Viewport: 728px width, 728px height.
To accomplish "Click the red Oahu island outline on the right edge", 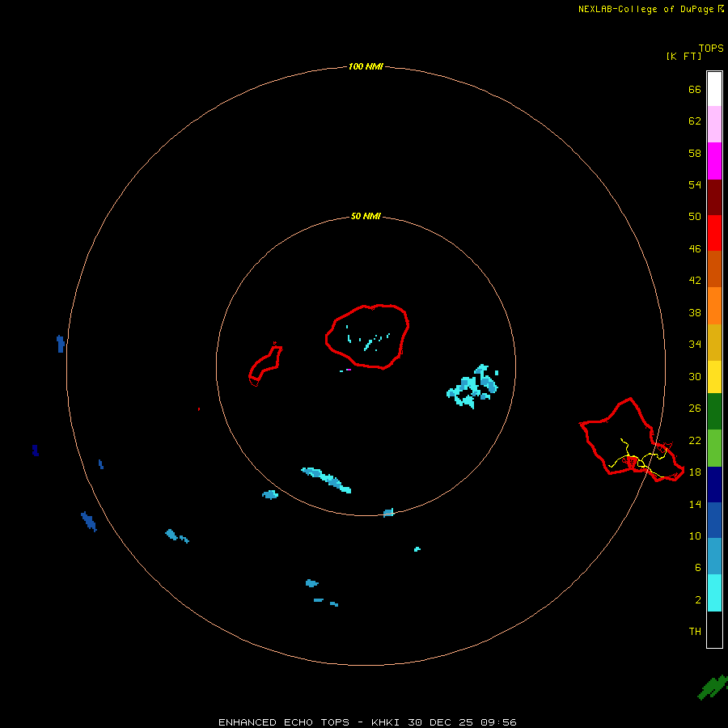I will tap(632, 440).
